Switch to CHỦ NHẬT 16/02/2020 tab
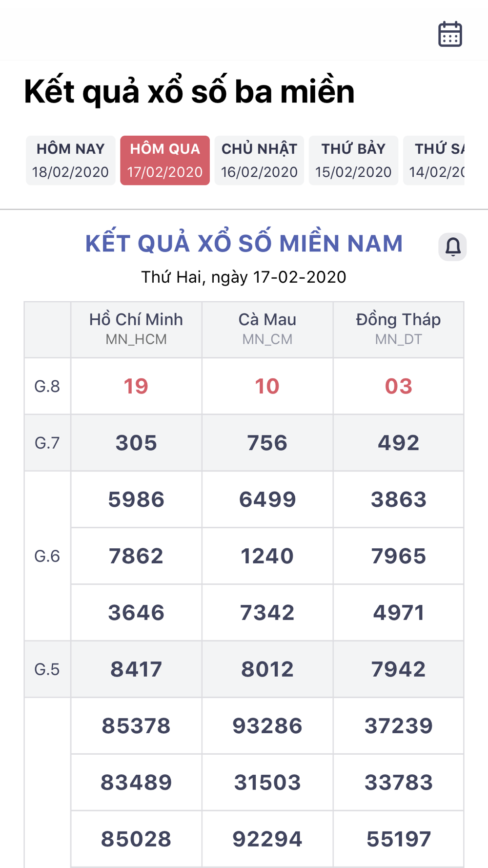 (x=259, y=160)
